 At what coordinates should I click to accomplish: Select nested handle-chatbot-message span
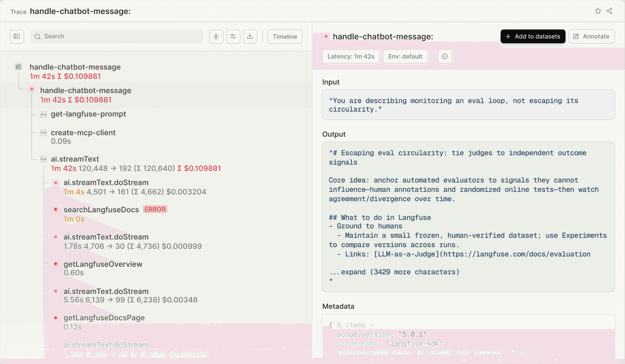click(86, 91)
